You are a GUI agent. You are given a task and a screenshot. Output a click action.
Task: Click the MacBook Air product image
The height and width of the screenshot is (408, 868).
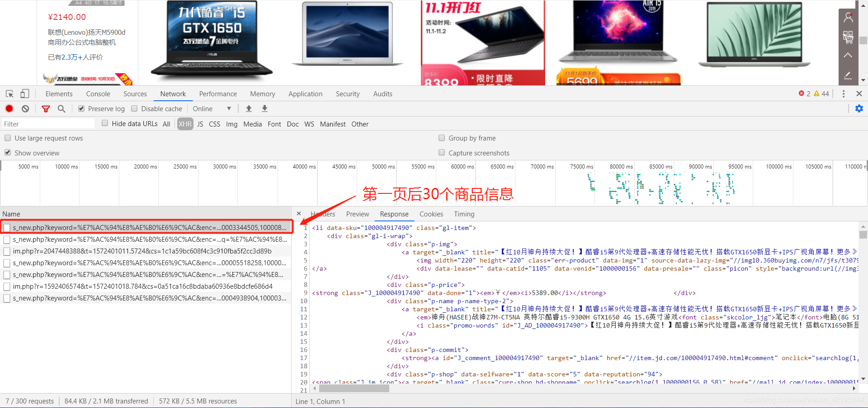[347, 34]
